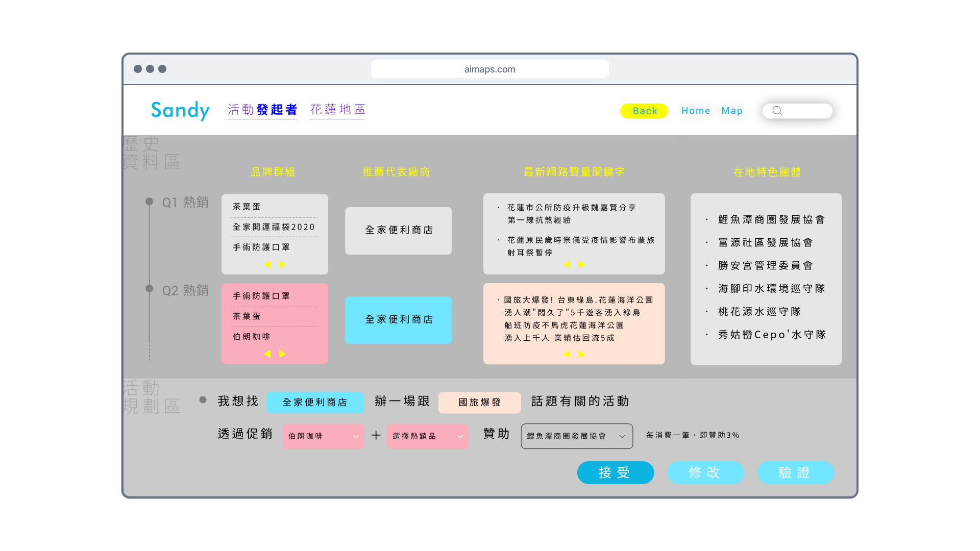Click the 接受 accept button
Screen dimensions: 980x551
click(x=615, y=472)
